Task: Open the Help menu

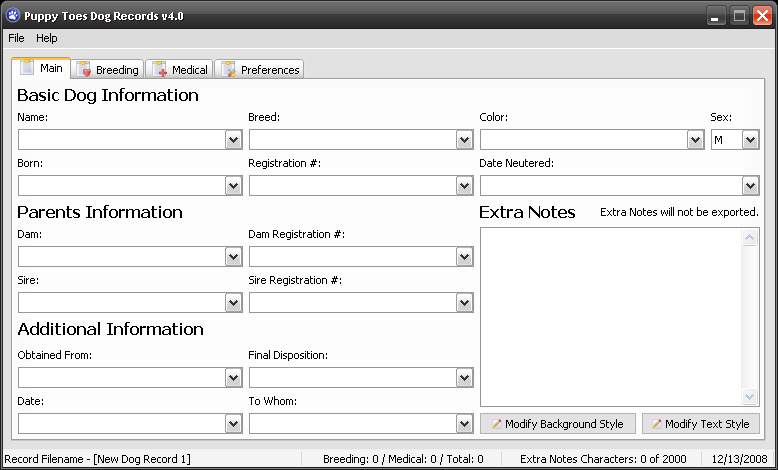Action: pyautogui.click(x=47, y=38)
